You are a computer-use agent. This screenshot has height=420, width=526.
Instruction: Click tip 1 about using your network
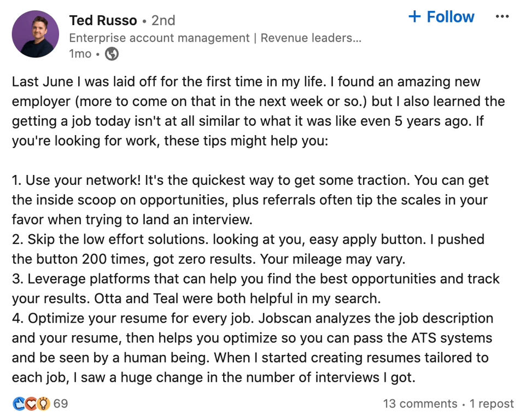250,200
